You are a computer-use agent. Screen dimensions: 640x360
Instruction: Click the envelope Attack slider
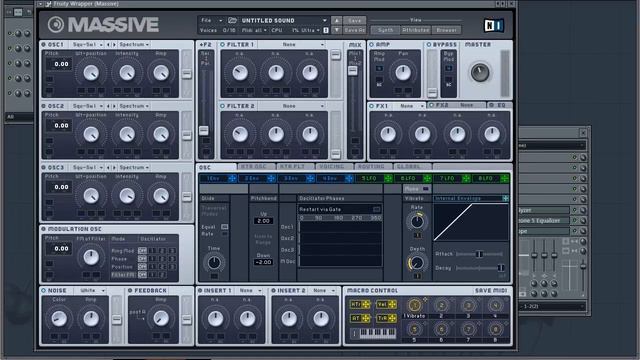point(479,254)
